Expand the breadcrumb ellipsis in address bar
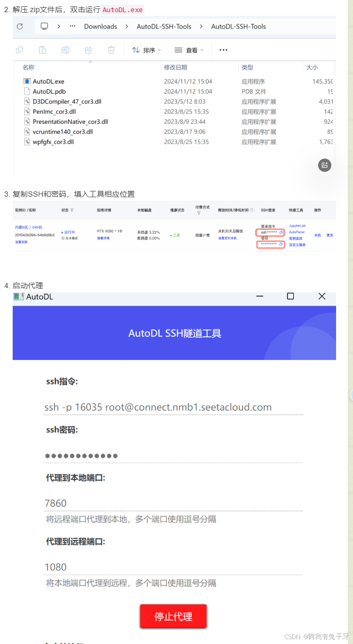Viewport: 353px width, 644px height. (72, 26)
